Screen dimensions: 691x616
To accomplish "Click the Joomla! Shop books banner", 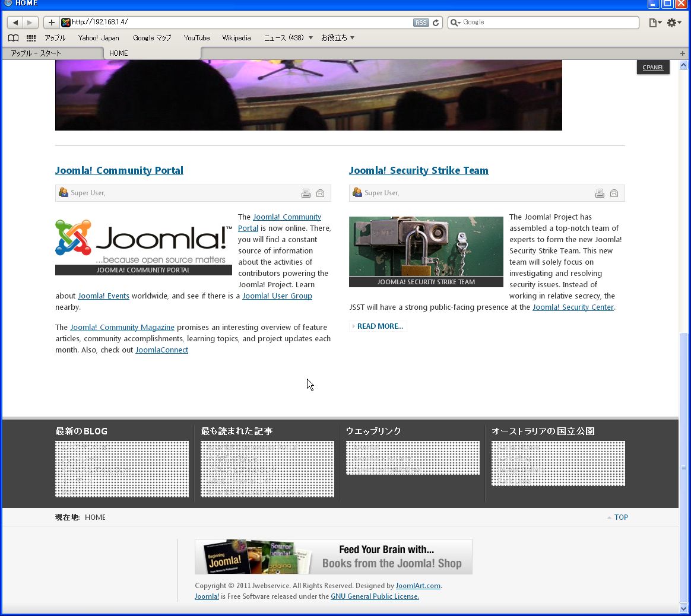I will click(x=334, y=557).
